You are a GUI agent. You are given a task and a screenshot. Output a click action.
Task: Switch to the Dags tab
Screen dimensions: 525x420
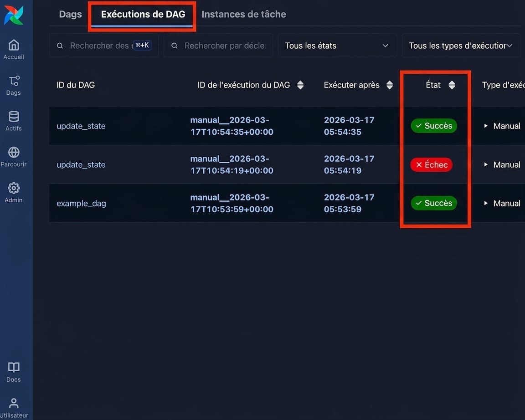[x=70, y=14]
